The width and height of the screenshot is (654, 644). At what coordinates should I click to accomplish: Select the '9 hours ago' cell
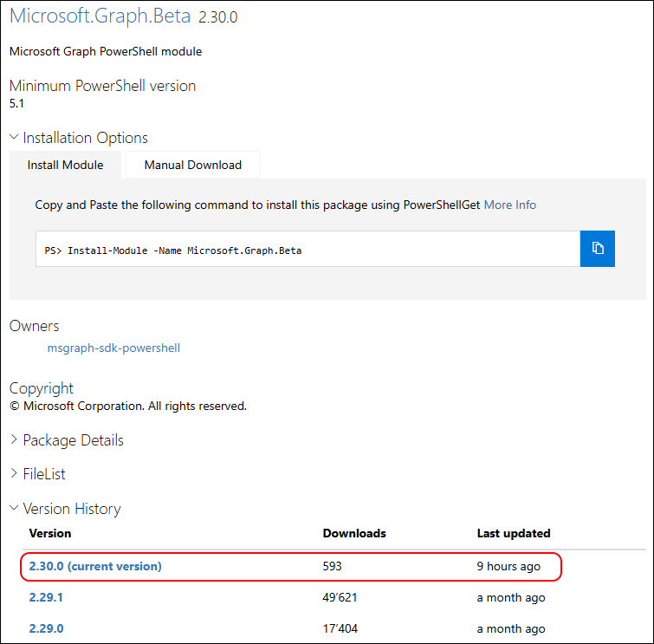508,566
